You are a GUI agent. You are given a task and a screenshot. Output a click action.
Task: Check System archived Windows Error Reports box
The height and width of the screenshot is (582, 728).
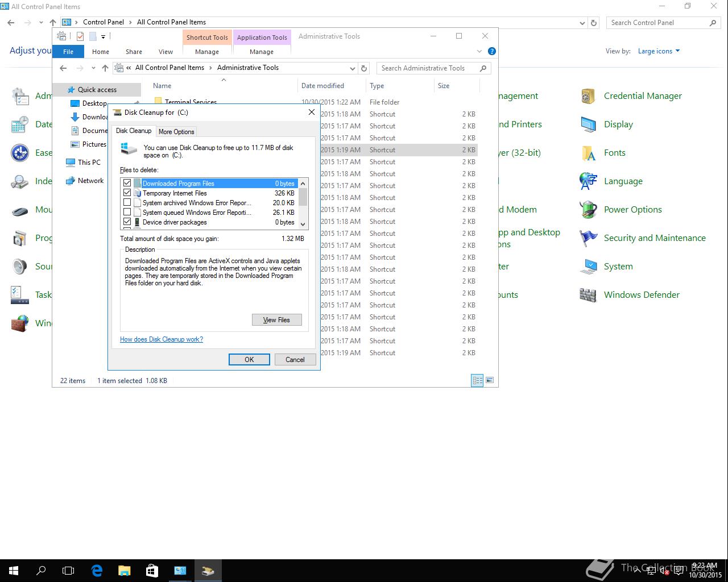[x=127, y=202]
